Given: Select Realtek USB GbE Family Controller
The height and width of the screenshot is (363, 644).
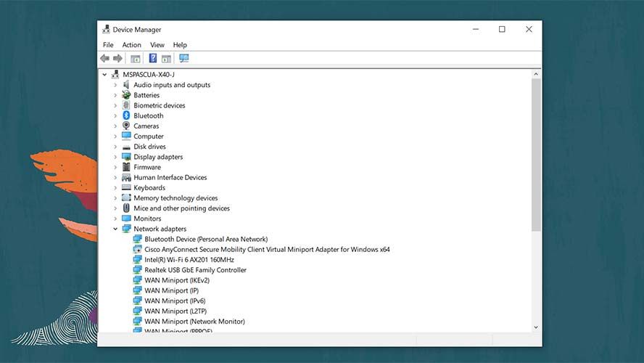Looking at the screenshot, I should coord(195,269).
